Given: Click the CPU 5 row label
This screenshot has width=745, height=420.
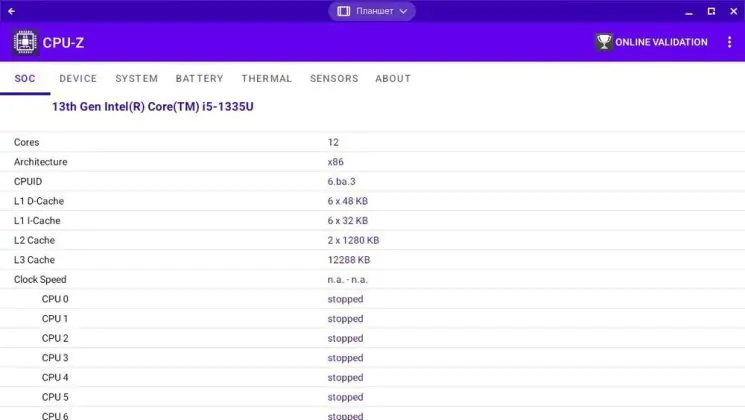Looking at the screenshot, I should (55, 397).
